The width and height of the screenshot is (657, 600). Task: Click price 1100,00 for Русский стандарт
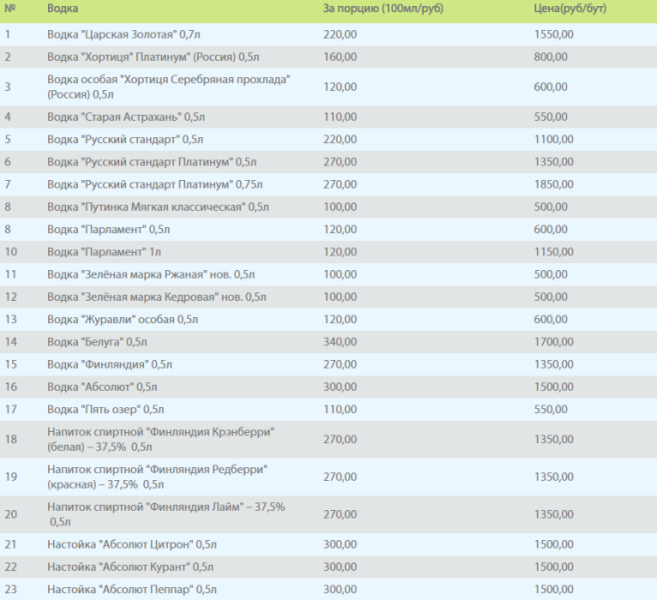[x=554, y=140]
